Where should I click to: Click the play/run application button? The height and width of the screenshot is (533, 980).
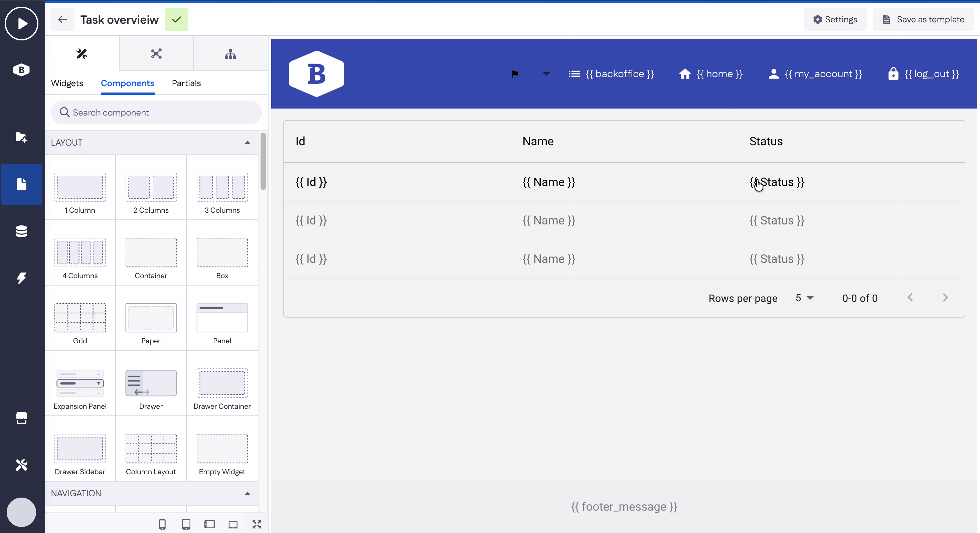pyautogui.click(x=22, y=23)
